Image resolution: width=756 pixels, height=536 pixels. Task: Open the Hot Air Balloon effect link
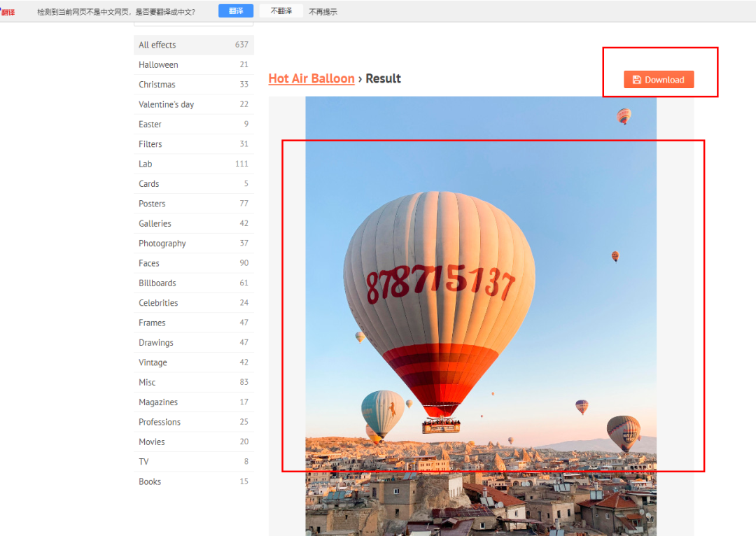click(x=311, y=78)
